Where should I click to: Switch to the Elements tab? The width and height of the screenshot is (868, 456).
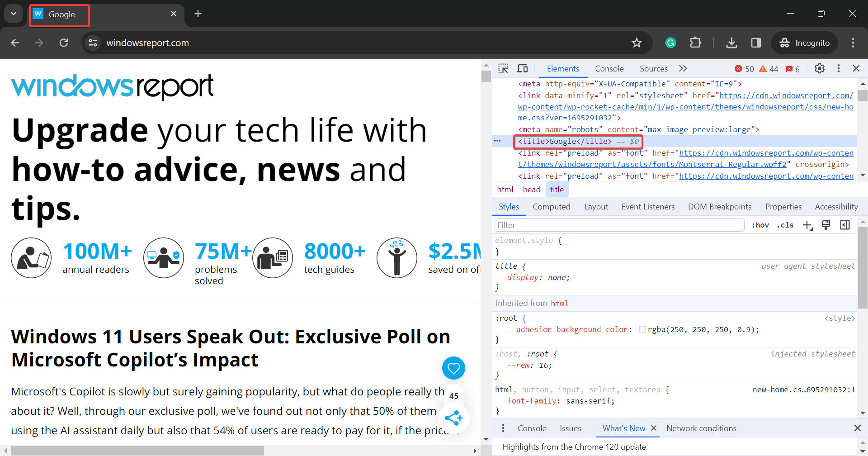pyautogui.click(x=563, y=68)
